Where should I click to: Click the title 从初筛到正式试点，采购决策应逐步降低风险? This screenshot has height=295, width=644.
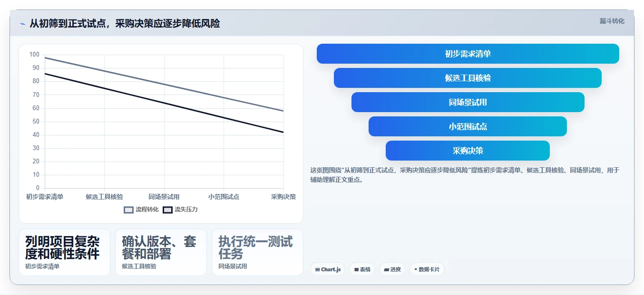125,23
